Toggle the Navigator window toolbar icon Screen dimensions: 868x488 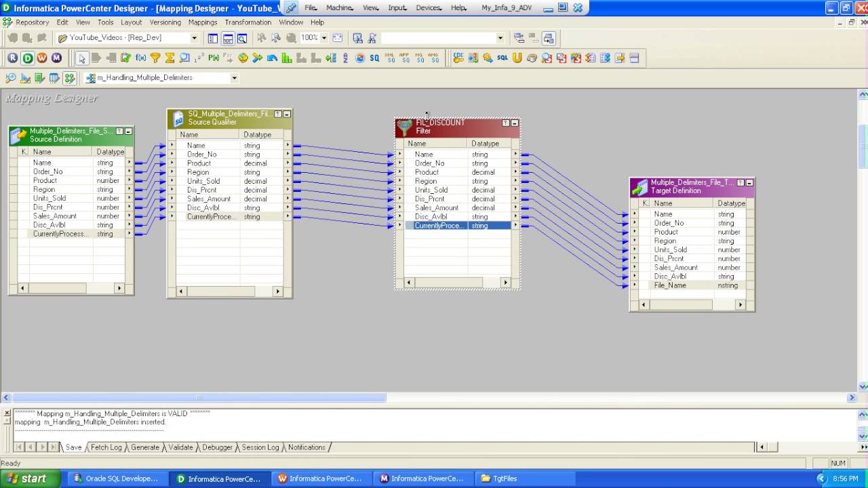(213, 38)
